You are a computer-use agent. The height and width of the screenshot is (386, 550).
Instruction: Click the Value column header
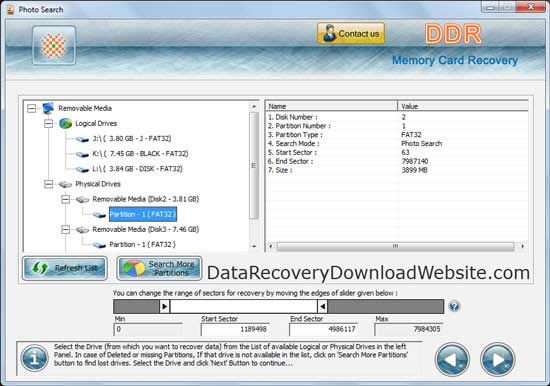463,106
